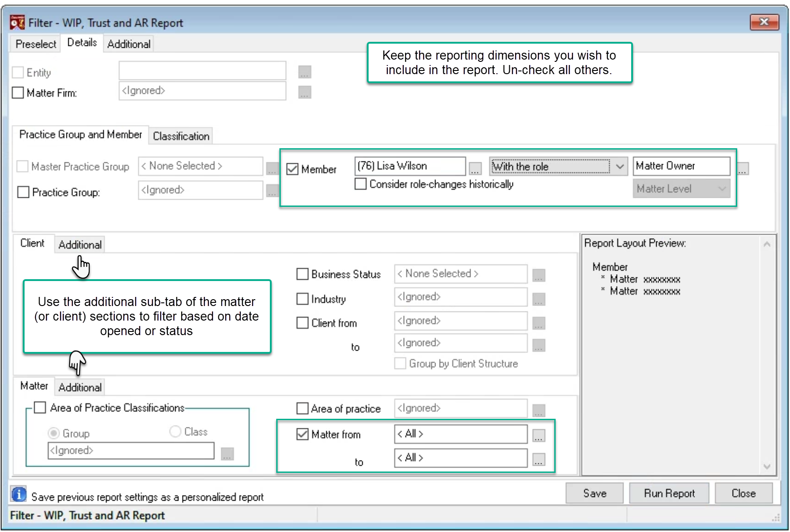The width and height of the screenshot is (790, 532).
Task: Click the Matter from All input field
Action: tap(461, 434)
